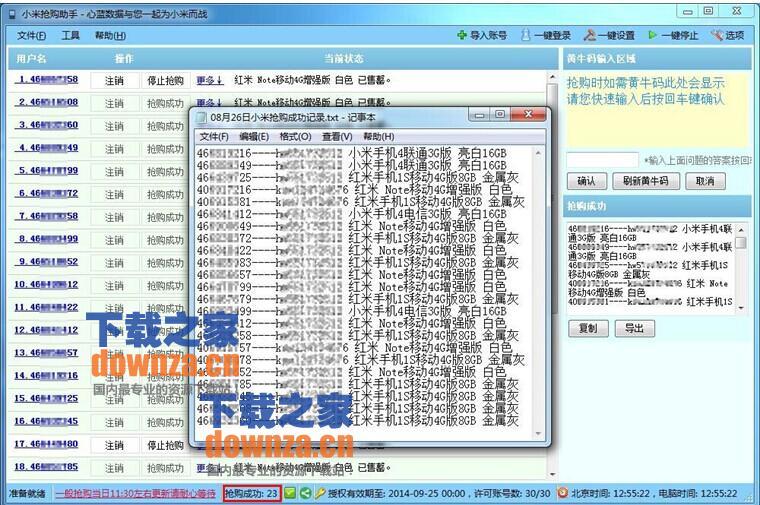Click the 当前状态 column header
This screenshot has height=505, width=760.
[x=344, y=59]
